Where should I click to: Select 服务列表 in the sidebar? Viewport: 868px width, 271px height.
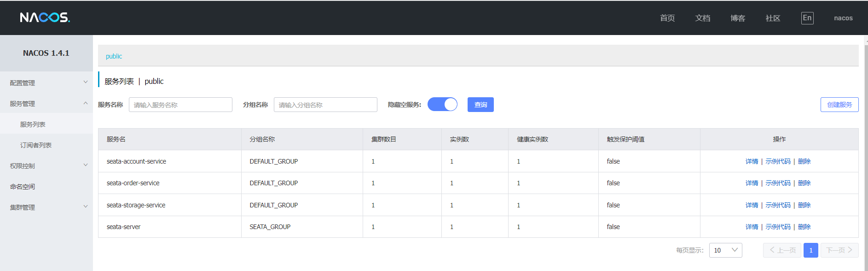pyautogui.click(x=33, y=124)
